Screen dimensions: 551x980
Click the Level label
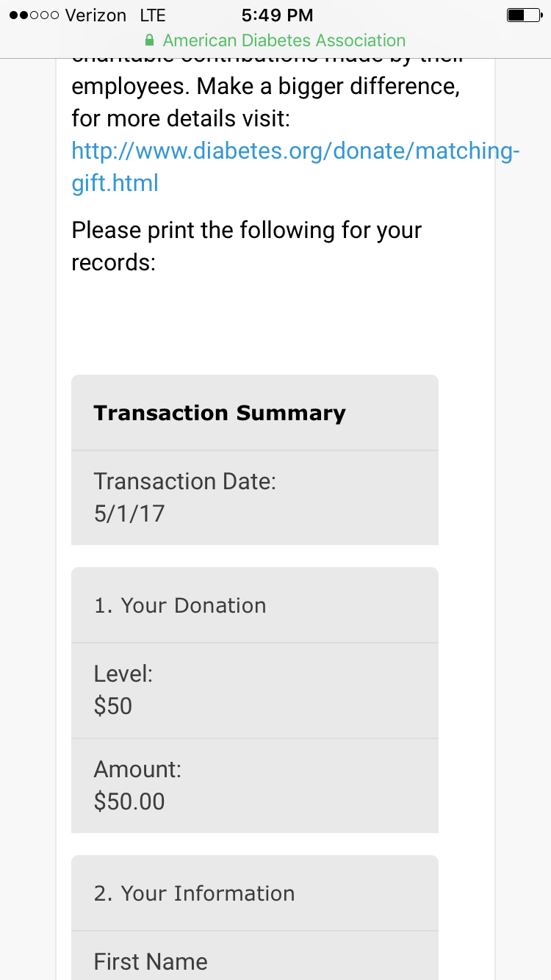click(123, 674)
